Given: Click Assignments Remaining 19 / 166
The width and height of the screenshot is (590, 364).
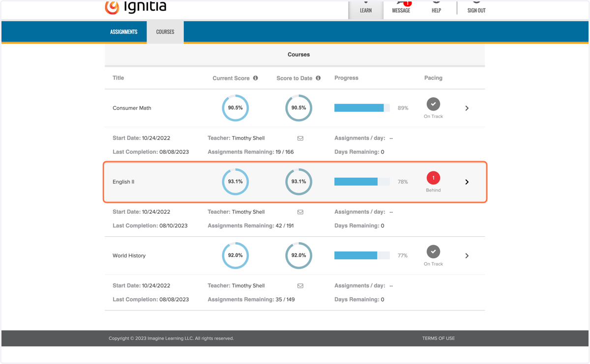Looking at the screenshot, I should tap(251, 152).
